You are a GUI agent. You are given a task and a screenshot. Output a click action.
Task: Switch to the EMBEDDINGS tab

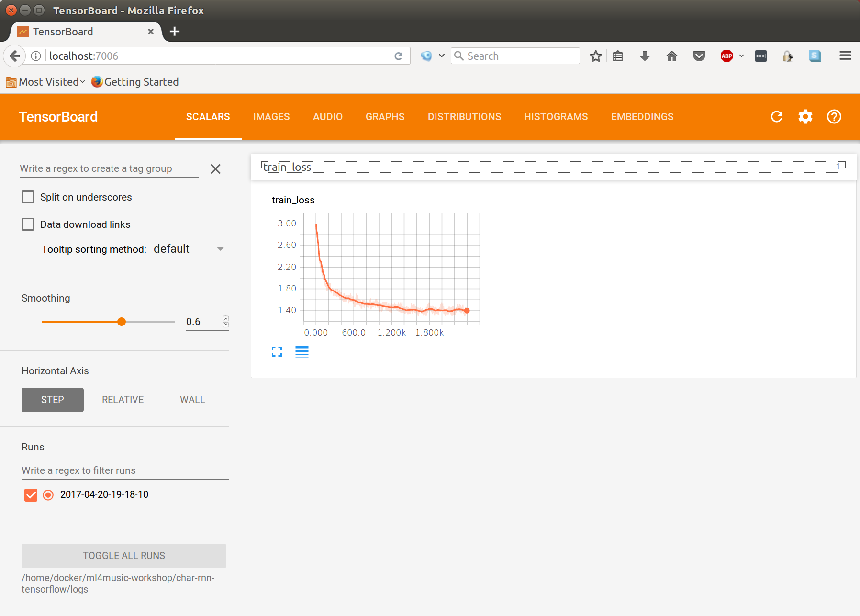(642, 117)
